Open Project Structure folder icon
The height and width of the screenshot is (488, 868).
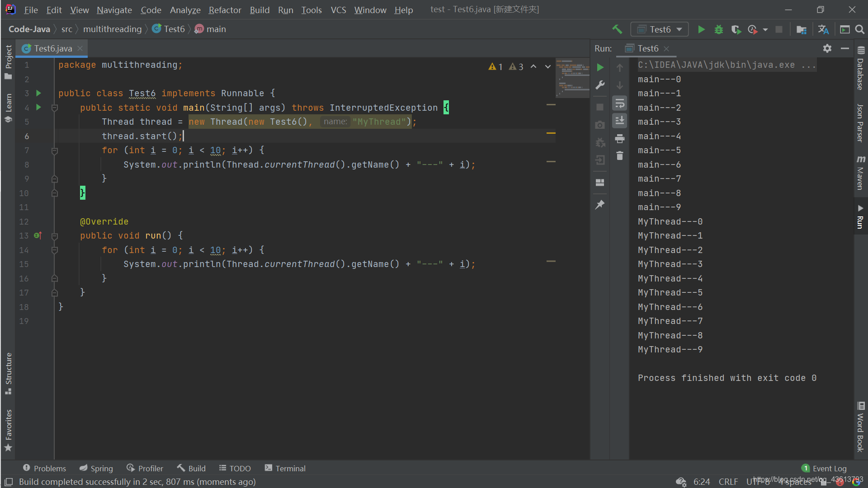point(801,29)
